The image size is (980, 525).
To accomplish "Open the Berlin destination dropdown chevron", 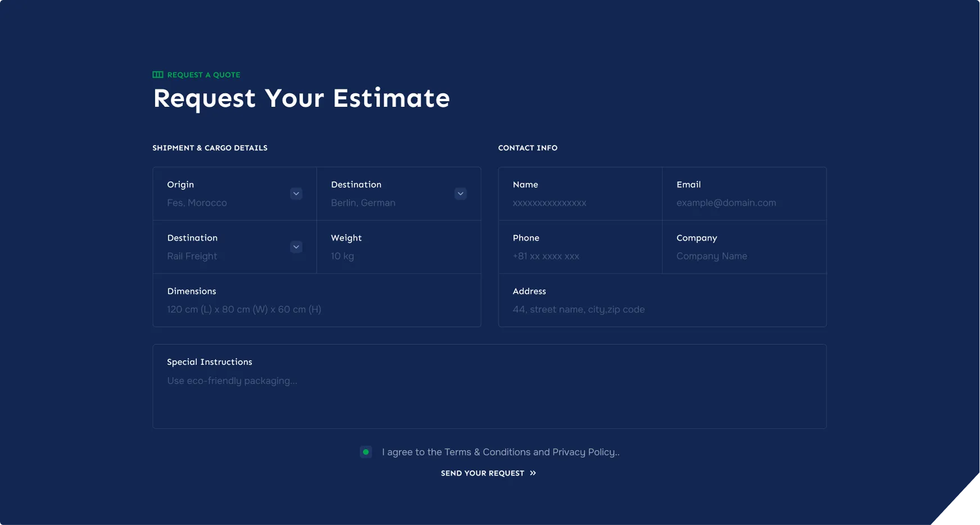I will tap(460, 193).
